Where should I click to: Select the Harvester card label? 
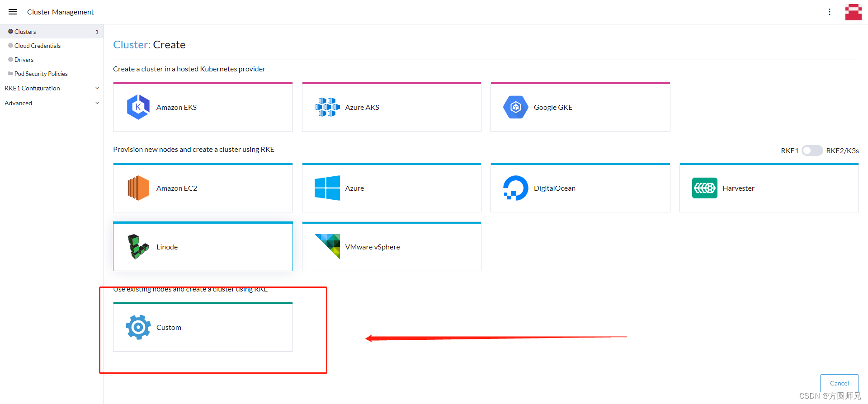tap(738, 188)
